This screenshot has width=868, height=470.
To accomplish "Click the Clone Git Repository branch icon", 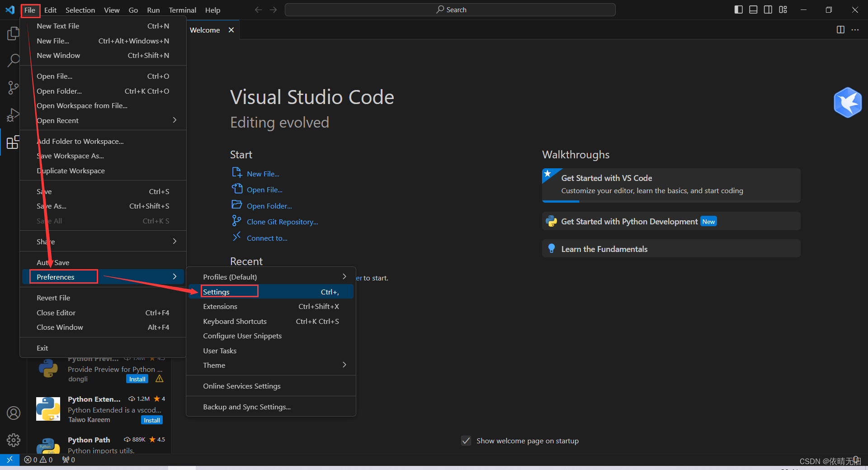I will 236,221.
